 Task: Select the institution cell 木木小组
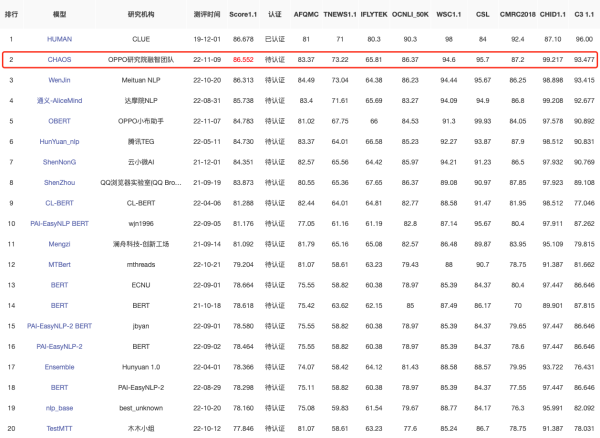141,428
